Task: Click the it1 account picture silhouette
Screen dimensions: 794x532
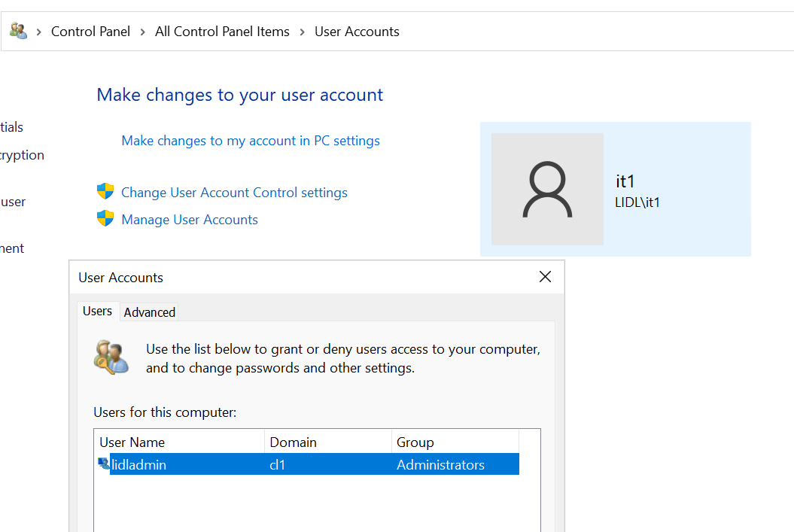Action: [547, 189]
